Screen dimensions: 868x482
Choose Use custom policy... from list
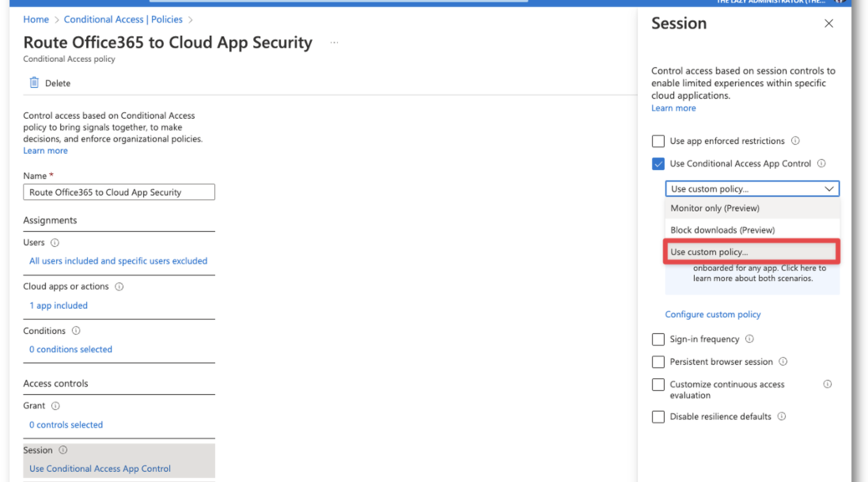753,252
